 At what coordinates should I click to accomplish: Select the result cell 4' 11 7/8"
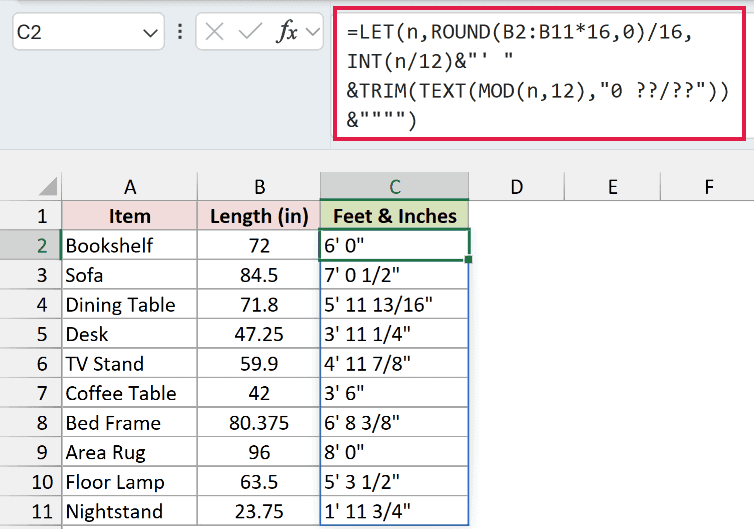[x=394, y=364]
